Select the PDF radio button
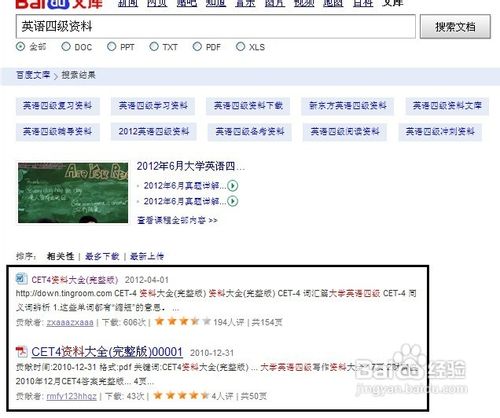Viewport: 500px width, 418px height. [197, 47]
